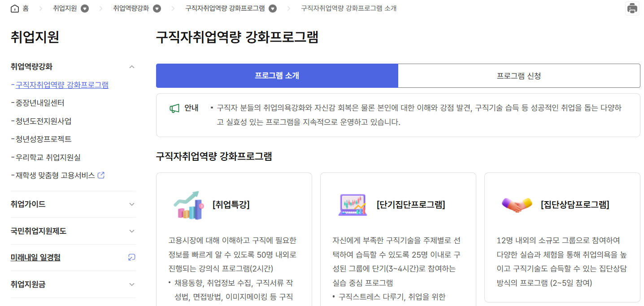
Task: Expand the 취업지원금 sidebar section
Action: tap(132, 284)
